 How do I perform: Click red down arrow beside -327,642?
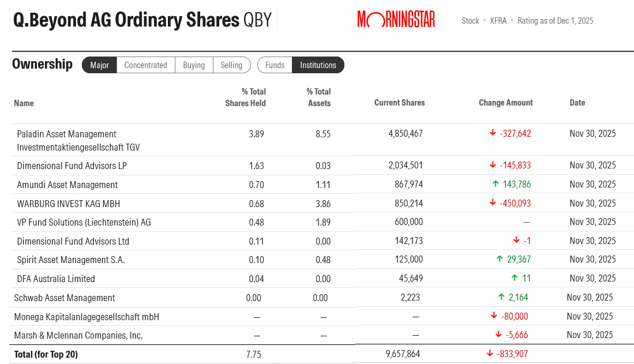tap(493, 133)
